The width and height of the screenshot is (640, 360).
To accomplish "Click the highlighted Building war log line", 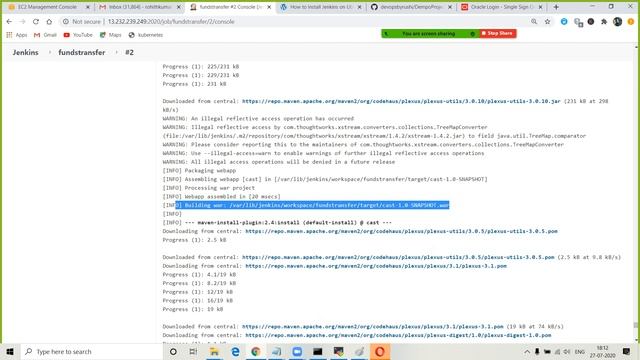I will click(306, 205).
